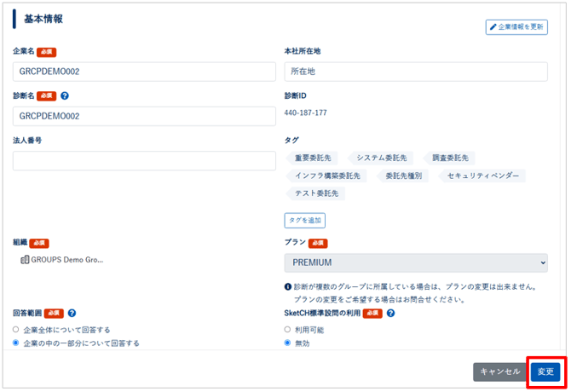
Task: Click the info icon before plan notice
Action: pos(288,287)
